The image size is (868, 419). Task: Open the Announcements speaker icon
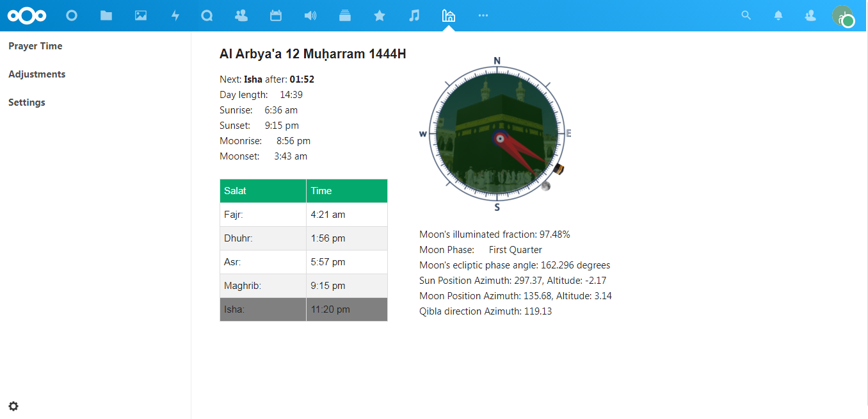coord(310,15)
